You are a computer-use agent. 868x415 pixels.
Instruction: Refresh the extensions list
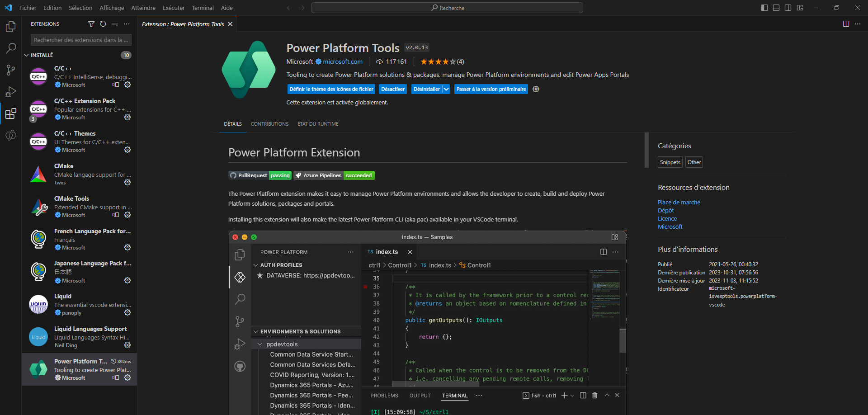click(103, 24)
